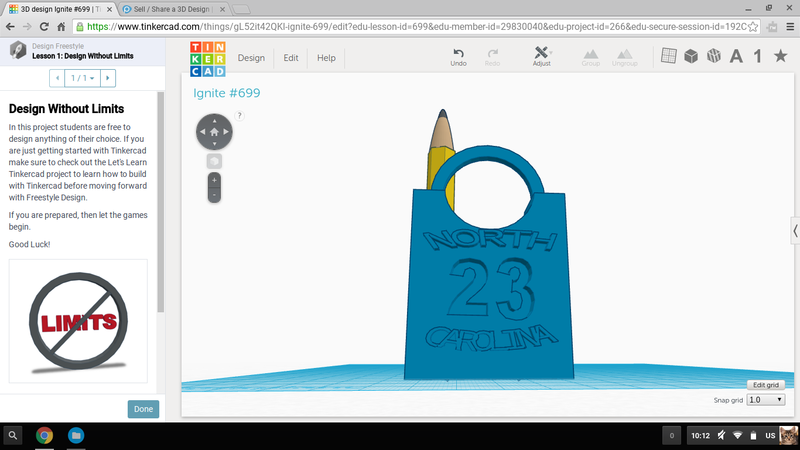The width and height of the screenshot is (800, 450).
Task: Click the Edit grid button
Action: coord(766,385)
